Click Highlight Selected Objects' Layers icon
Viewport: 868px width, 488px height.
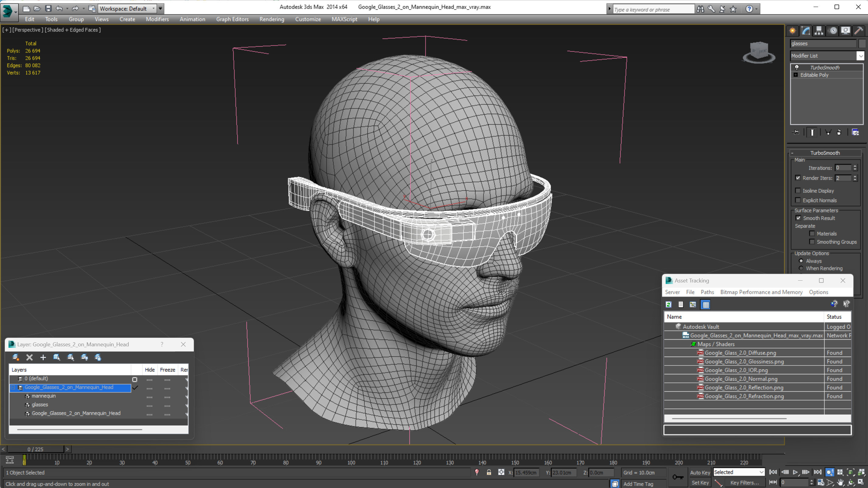coord(70,357)
